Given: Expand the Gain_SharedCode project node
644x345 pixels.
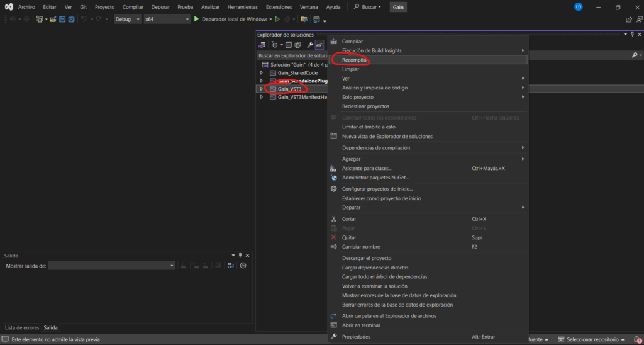Looking at the screenshot, I should click(x=262, y=73).
